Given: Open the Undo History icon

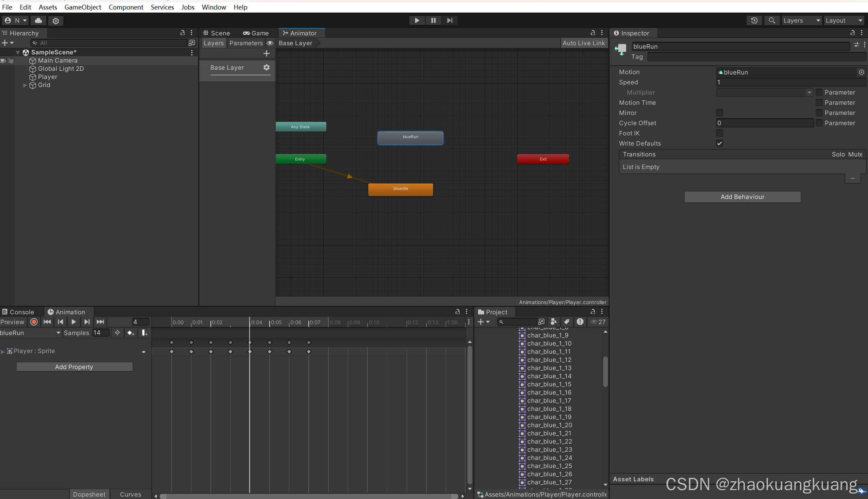Looking at the screenshot, I should [x=754, y=20].
